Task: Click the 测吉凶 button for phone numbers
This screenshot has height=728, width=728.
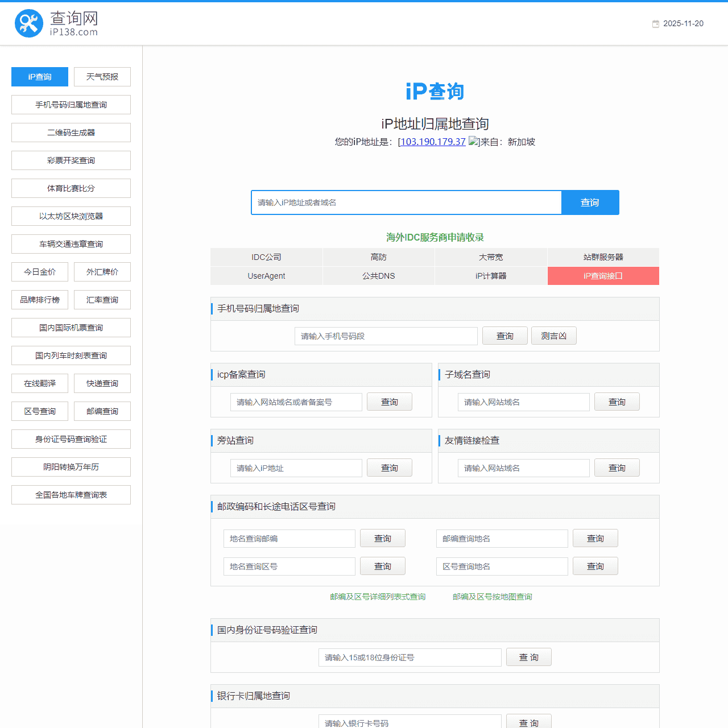Action: 553,336
